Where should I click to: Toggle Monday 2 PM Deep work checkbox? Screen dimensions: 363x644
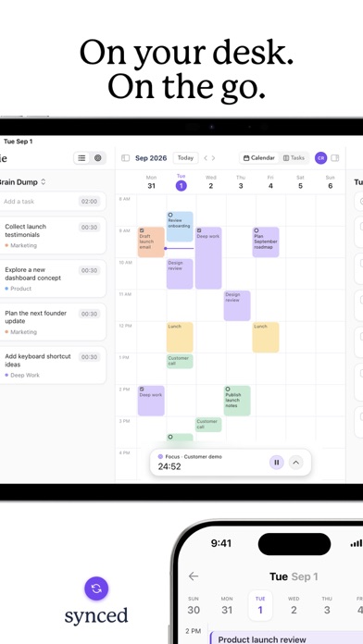[x=142, y=390]
